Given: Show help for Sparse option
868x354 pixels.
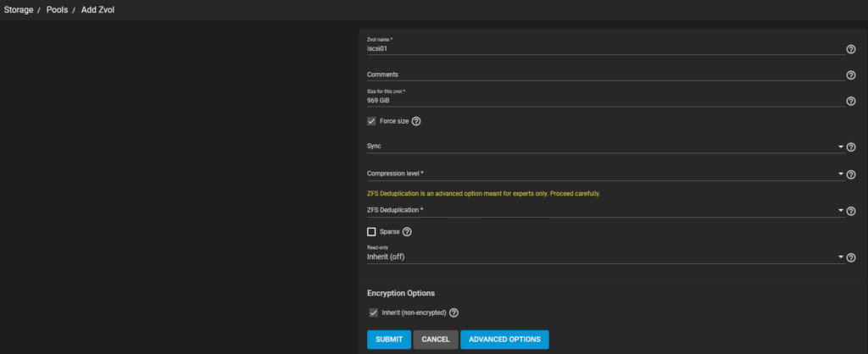Looking at the screenshot, I should coord(408,232).
